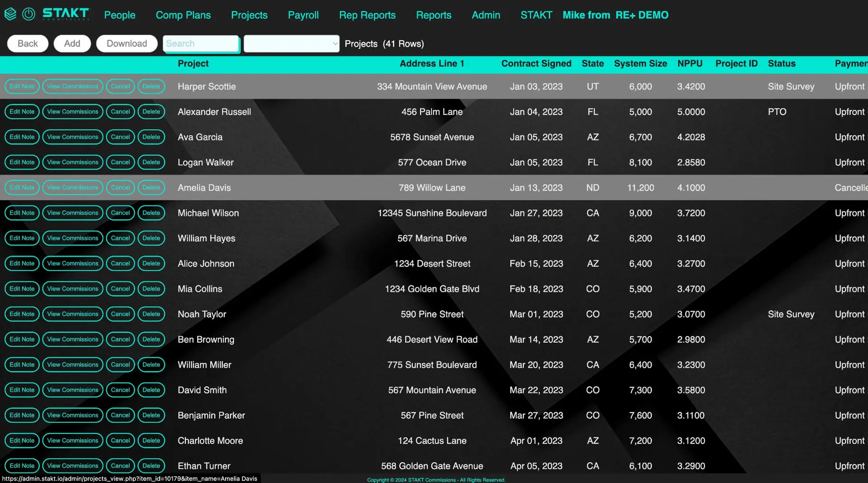Click NPPU value 4.2028
The image size is (868, 483).
[691, 137]
